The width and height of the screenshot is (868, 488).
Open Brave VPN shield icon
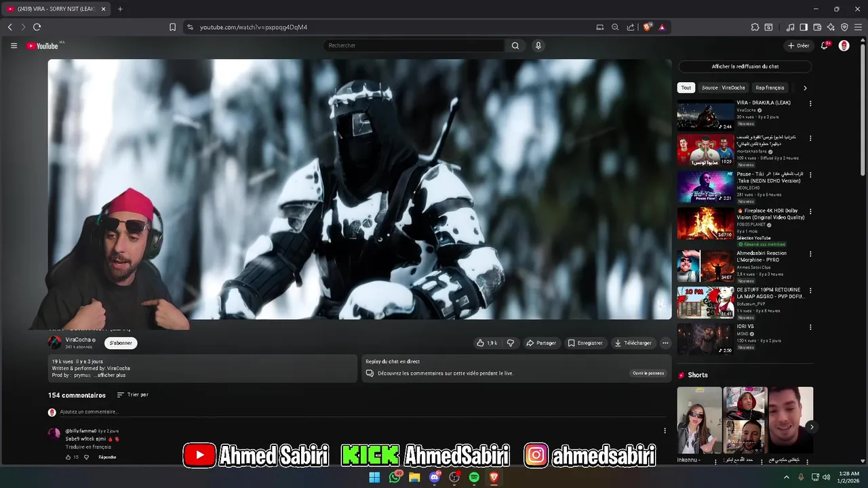point(844,27)
